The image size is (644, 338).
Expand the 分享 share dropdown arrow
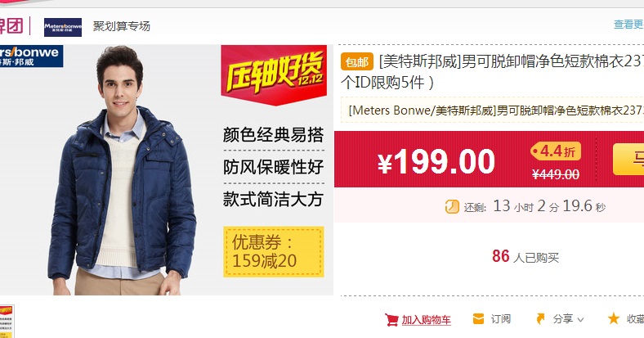click(x=580, y=319)
